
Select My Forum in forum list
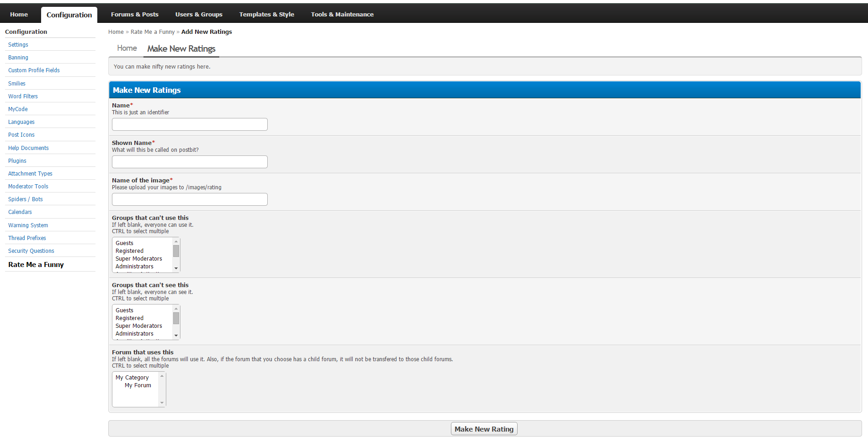138,385
